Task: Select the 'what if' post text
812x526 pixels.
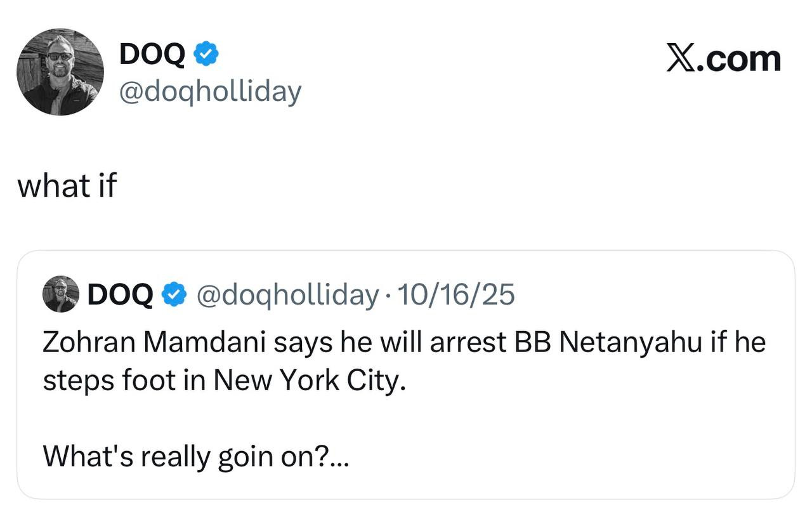Action: (67, 186)
